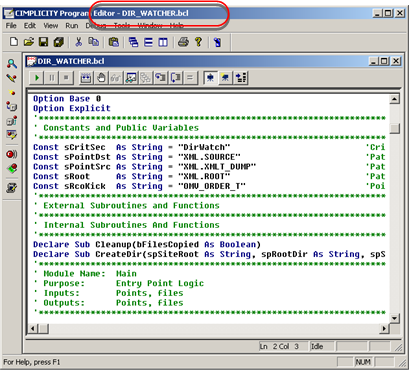Click the 'Const sCritSec' declaration line
The width and height of the screenshot is (409, 370).
[132, 147]
